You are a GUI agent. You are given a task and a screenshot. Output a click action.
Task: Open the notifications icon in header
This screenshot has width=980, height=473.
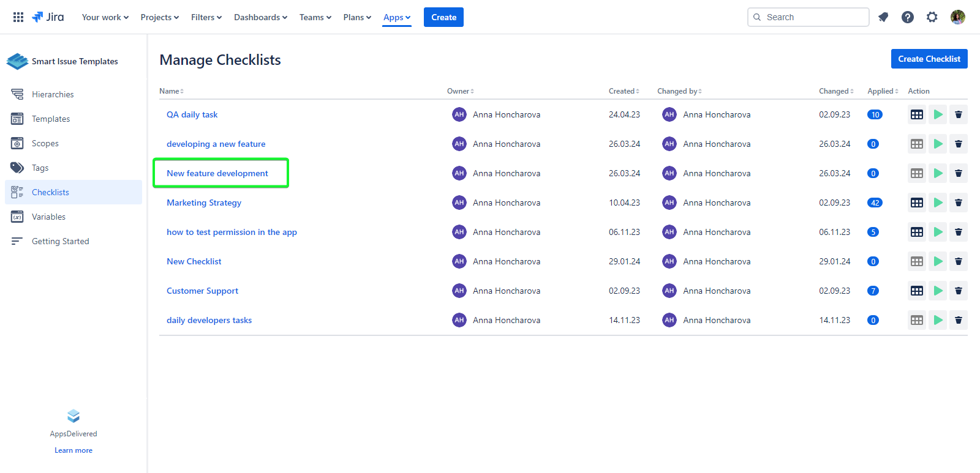tap(883, 17)
